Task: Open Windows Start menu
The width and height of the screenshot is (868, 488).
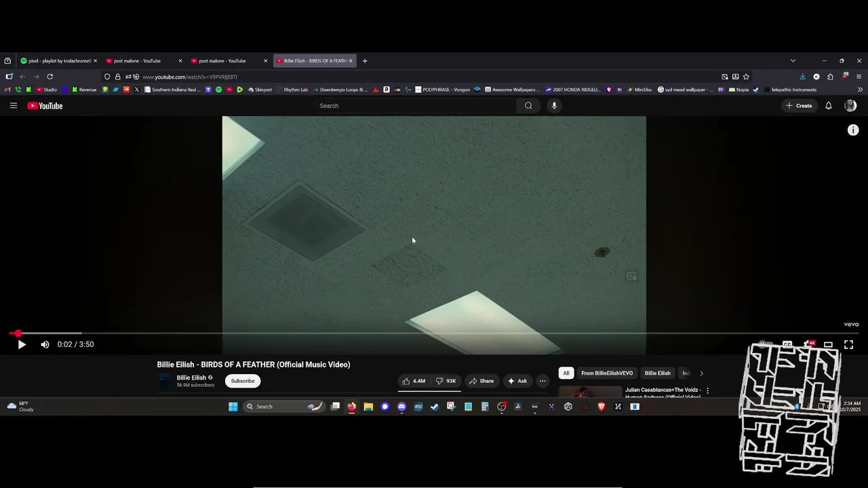Action: click(233, 407)
